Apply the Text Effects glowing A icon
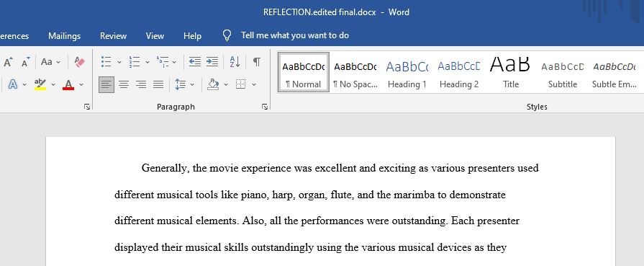 click(13, 84)
